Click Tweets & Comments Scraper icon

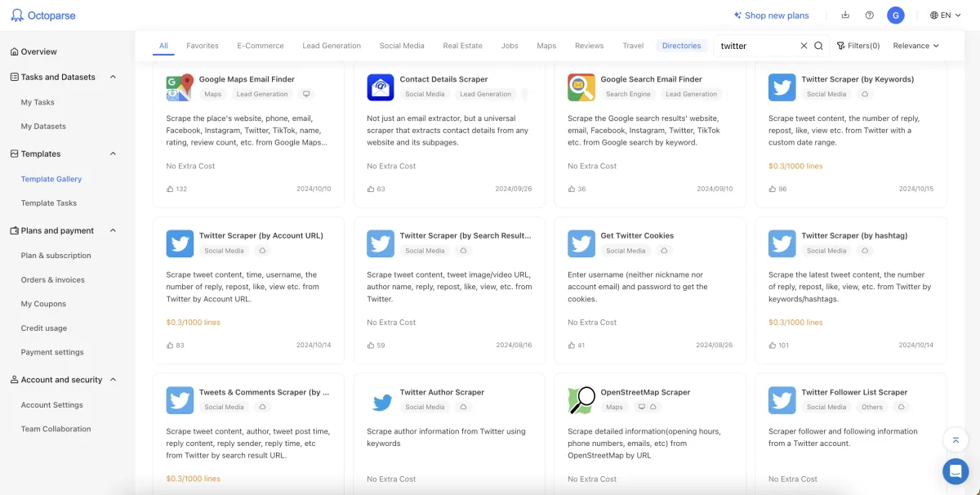(180, 400)
